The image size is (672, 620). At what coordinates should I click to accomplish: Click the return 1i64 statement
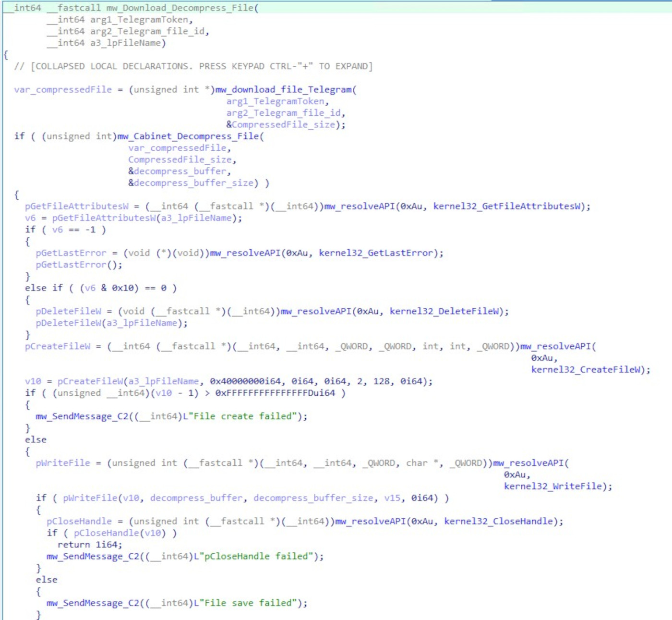click(x=90, y=545)
